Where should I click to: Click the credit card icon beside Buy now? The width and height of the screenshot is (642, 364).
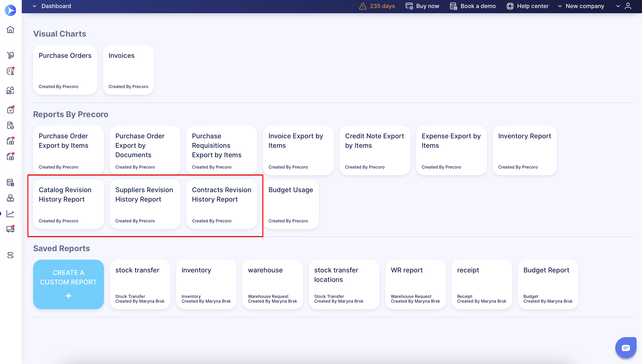coord(409,6)
